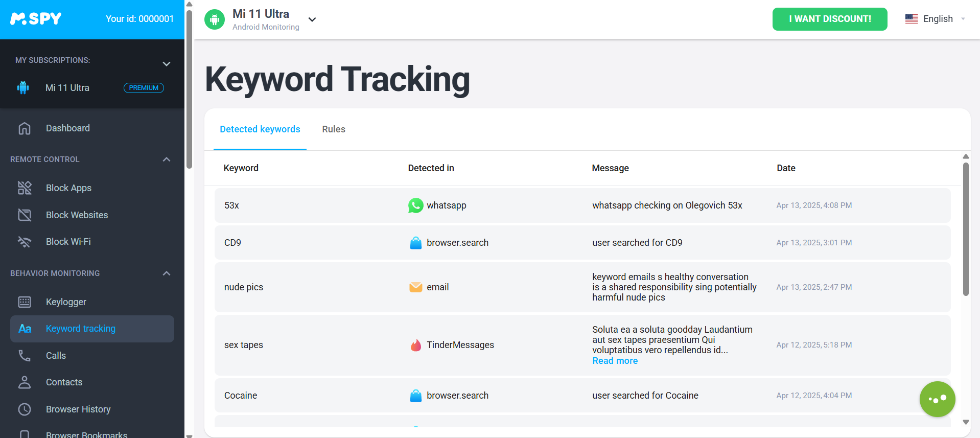Image resolution: width=980 pixels, height=438 pixels.
Task: Open the English language dropdown arrow
Action: [963, 19]
